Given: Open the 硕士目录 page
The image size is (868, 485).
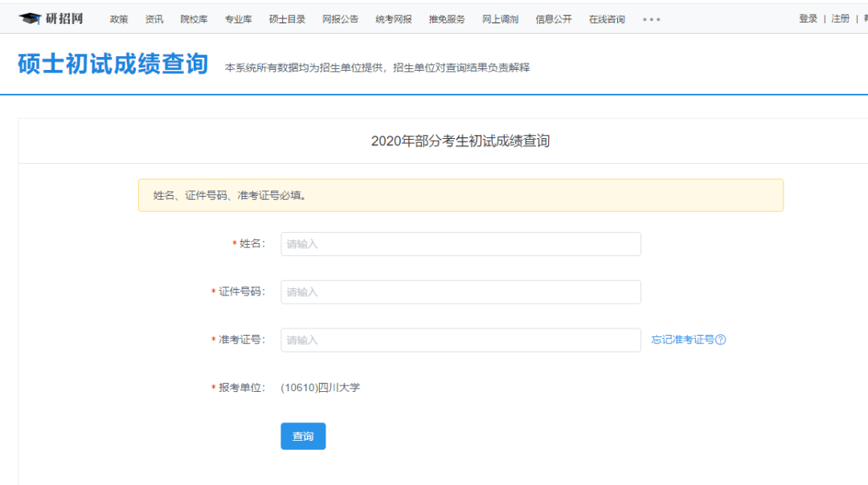Looking at the screenshot, I should coord(287,19).
